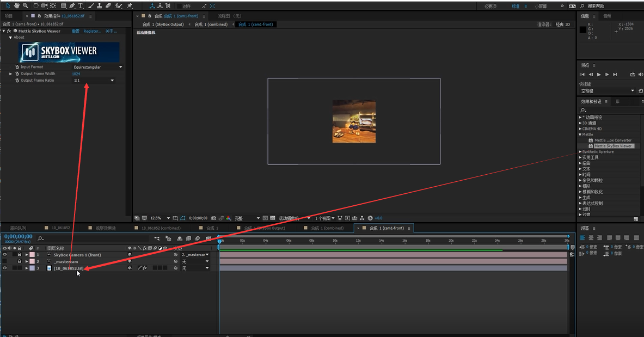Toggle Output Frame Width stopwatch
The height and width of the screenshot is (337, 644).
(x=17, y=73)
